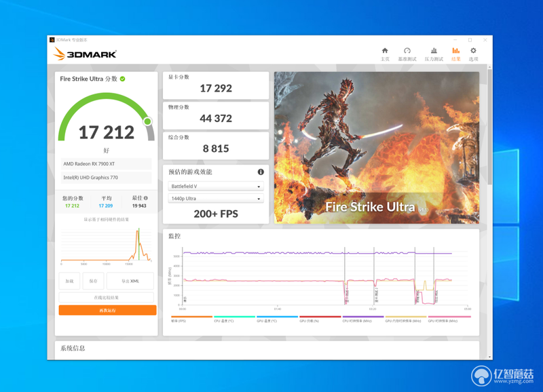Click the 200+ FPS estimate

tap(216, 214)
